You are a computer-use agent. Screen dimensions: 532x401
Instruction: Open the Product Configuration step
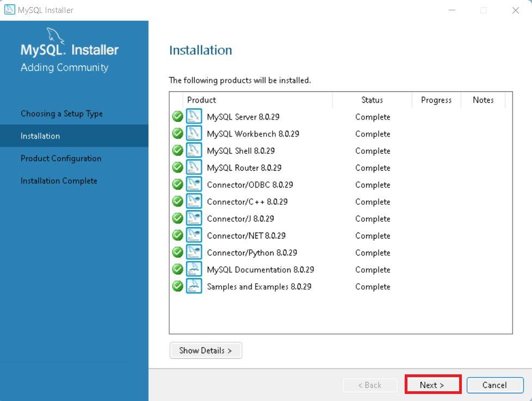(x=61, y=158)
